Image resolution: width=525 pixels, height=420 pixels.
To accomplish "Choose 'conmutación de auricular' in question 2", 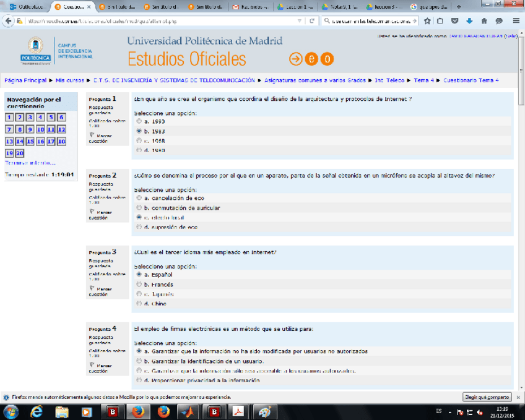I will point(139,208).
